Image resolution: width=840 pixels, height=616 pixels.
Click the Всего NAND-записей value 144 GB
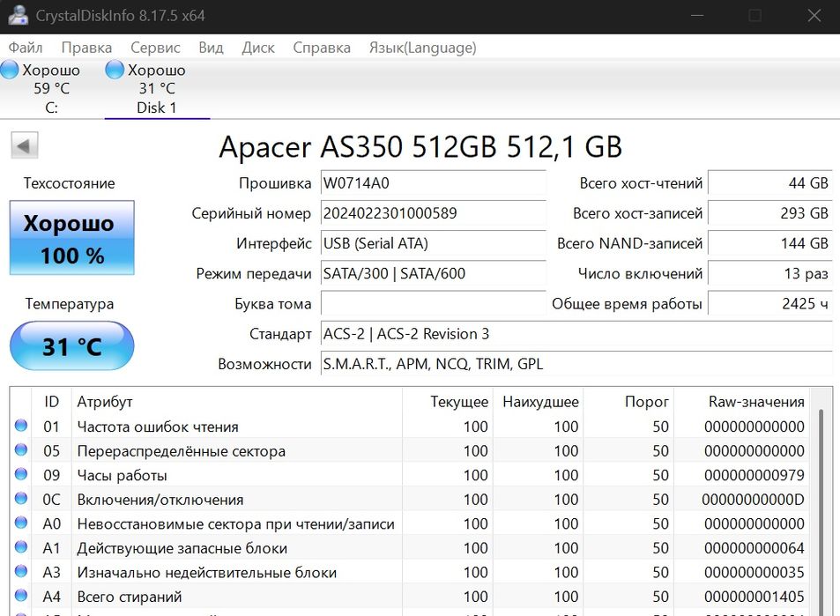pyautogui.click(x=769, y=243)
